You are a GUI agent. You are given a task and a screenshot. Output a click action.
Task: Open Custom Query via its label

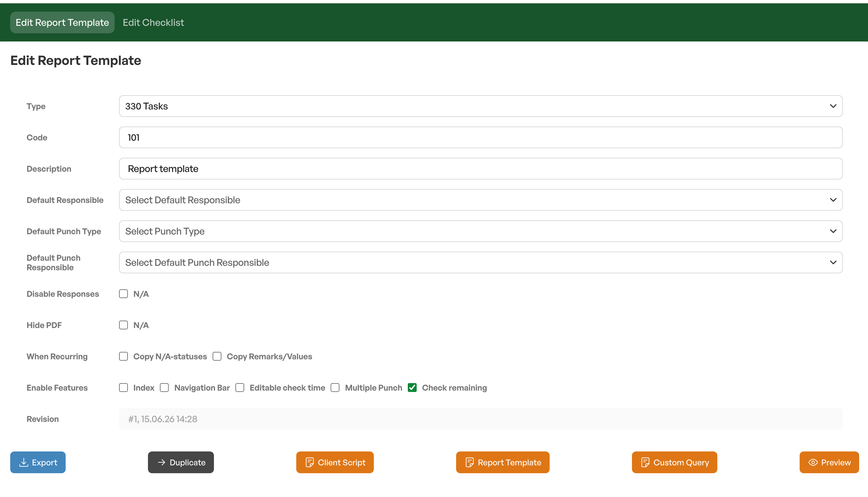681,463
